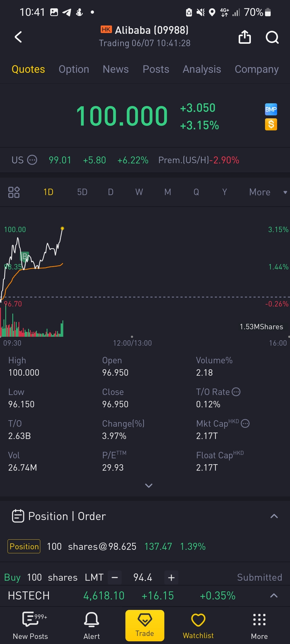Select the W weekly chart period
290x644 pixels.
click(139, 192)
